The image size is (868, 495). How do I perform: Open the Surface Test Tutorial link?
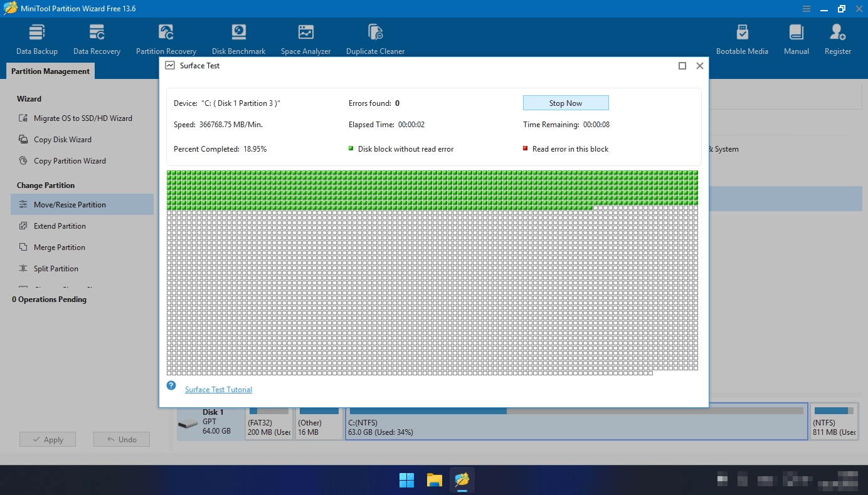218,390
